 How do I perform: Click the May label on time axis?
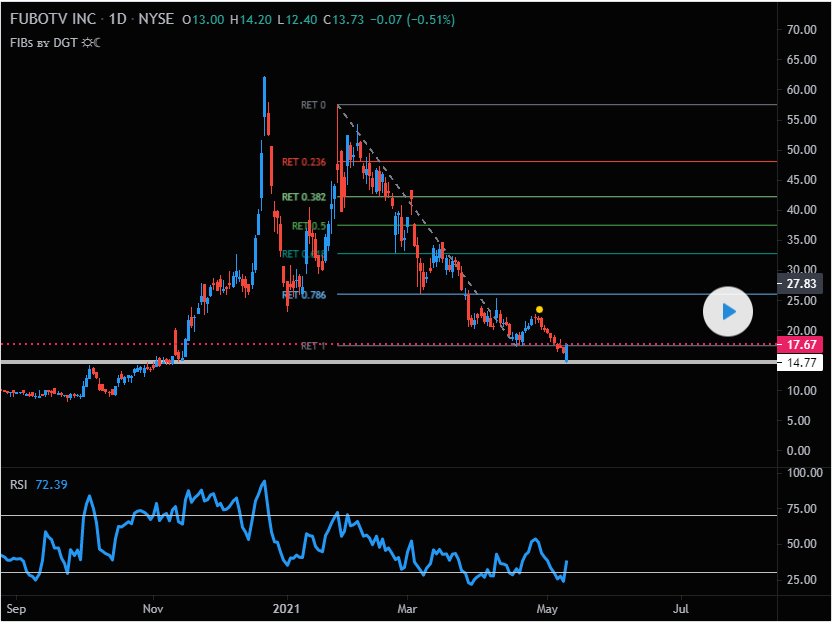[x=546, y=607]
